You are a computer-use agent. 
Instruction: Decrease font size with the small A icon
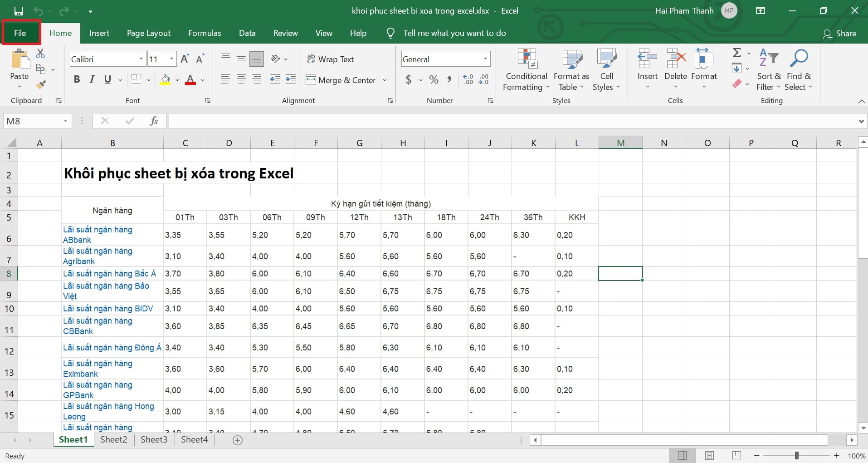[200, 59]
